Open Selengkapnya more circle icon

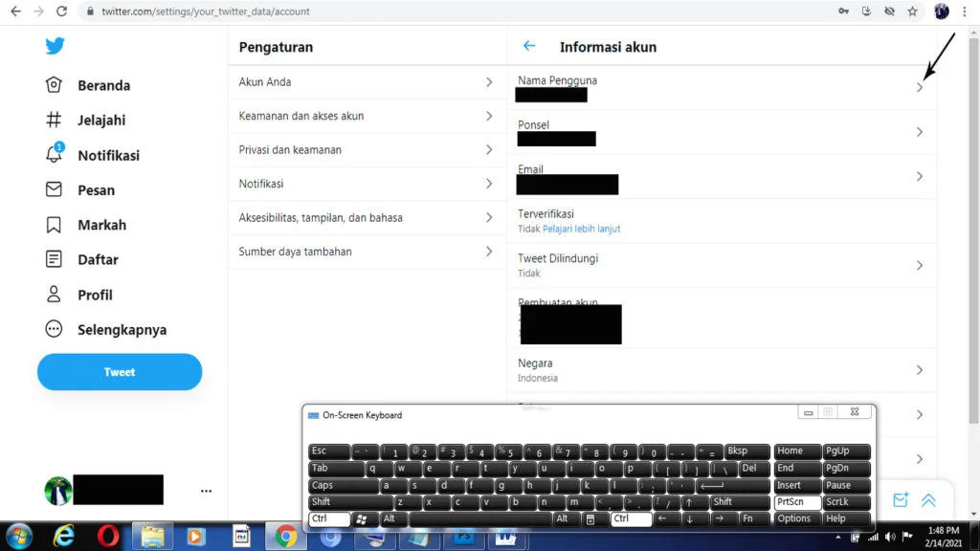pyautogui.click(x=54, y=329)
